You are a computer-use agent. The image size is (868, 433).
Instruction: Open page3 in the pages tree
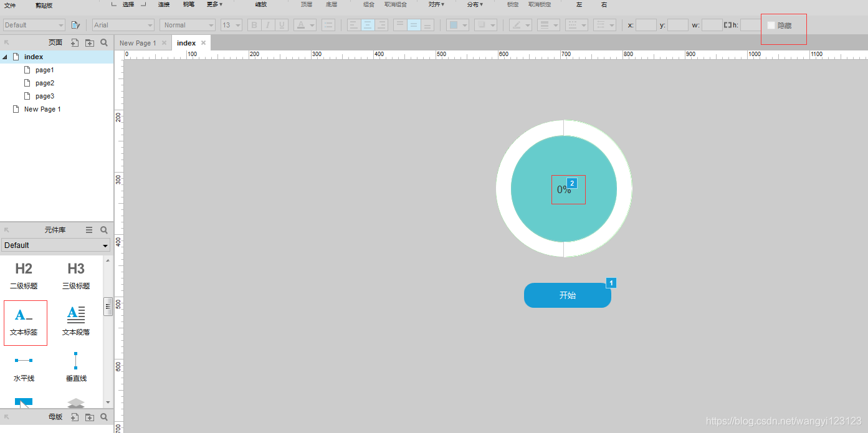pyautogui.click(x=44, y=96)
